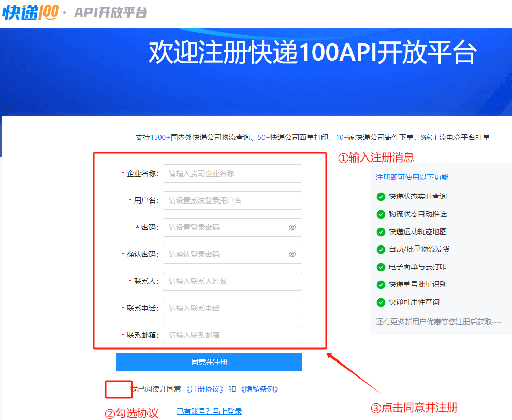
Task: Click green check beside 快递可用性查询
Action: (381, 302)
